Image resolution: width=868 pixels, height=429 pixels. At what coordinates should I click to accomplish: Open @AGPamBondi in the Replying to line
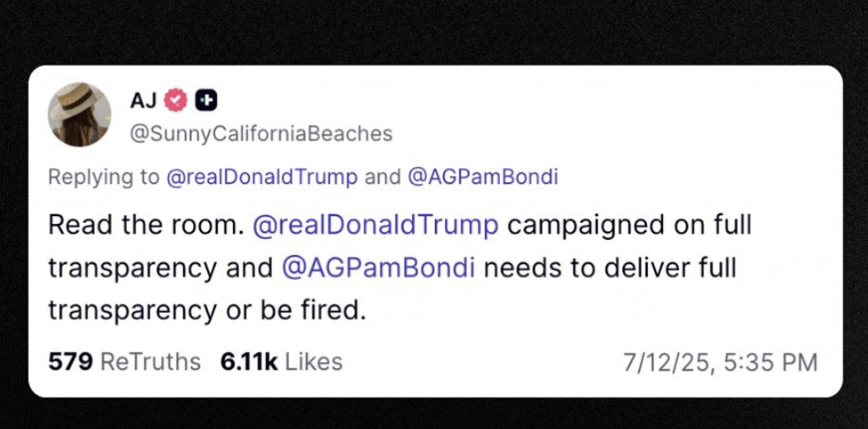[483, 176]
